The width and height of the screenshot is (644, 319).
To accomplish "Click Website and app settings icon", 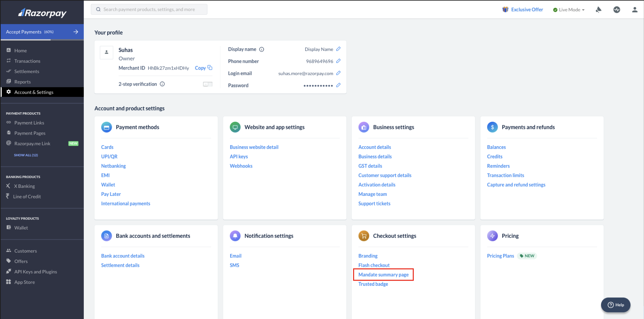I will 235,127.
